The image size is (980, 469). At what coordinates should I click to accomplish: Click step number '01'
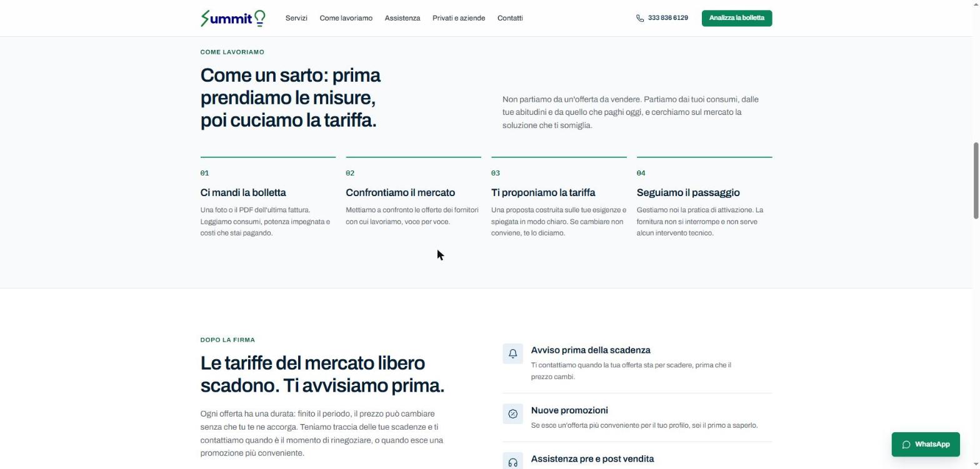click(x=205, y=173)
